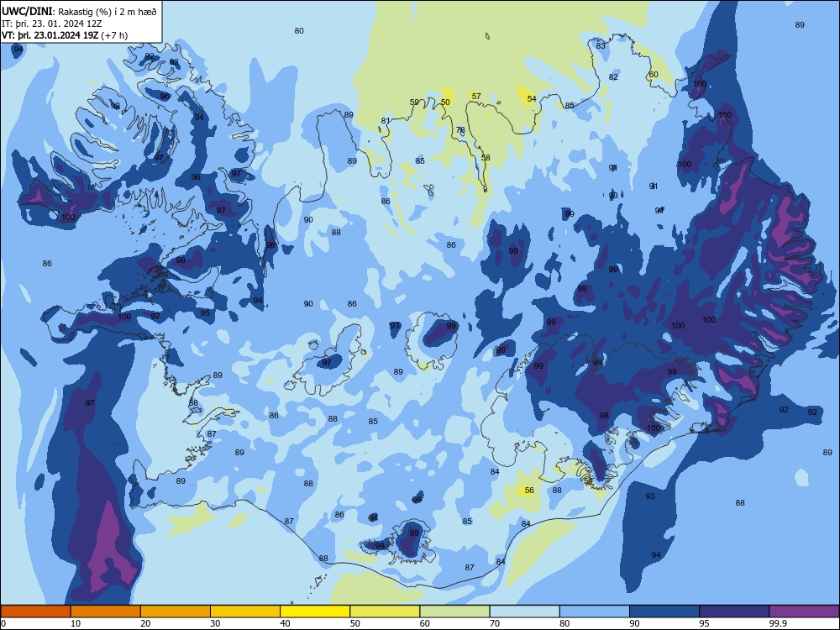Click the 81 humidity value on the map

tap(386, 120)
